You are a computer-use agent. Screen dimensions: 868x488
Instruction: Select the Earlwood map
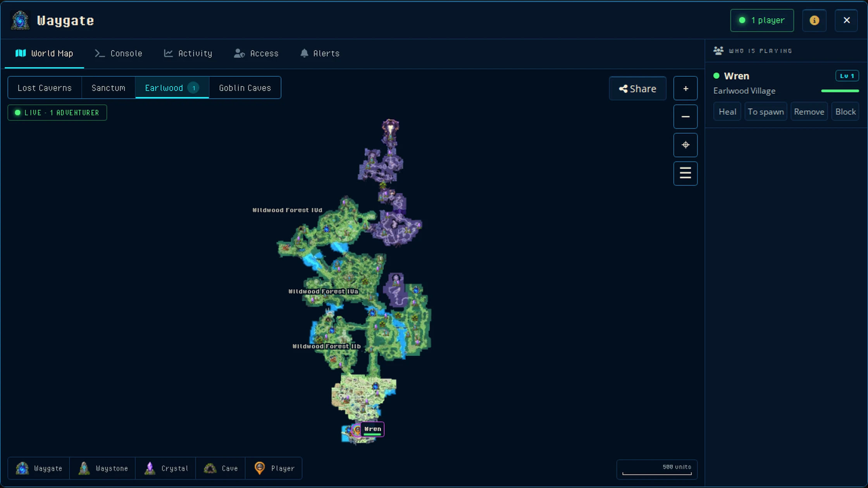coord(172,88)
